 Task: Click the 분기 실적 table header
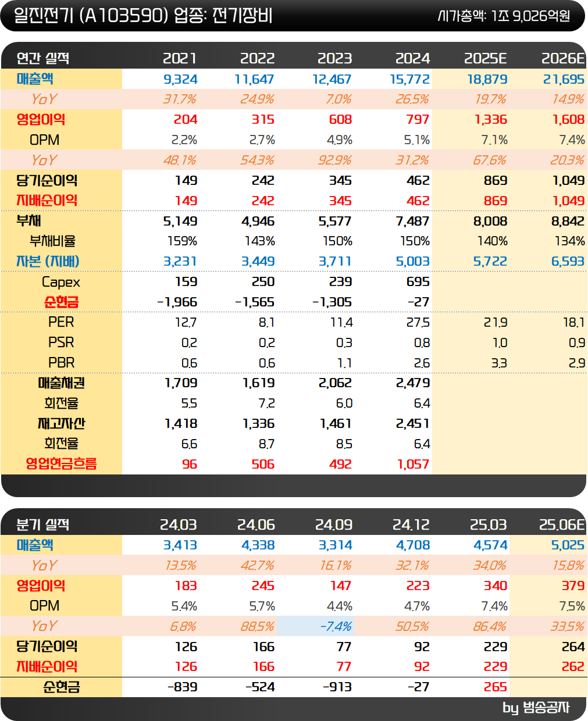42,524
